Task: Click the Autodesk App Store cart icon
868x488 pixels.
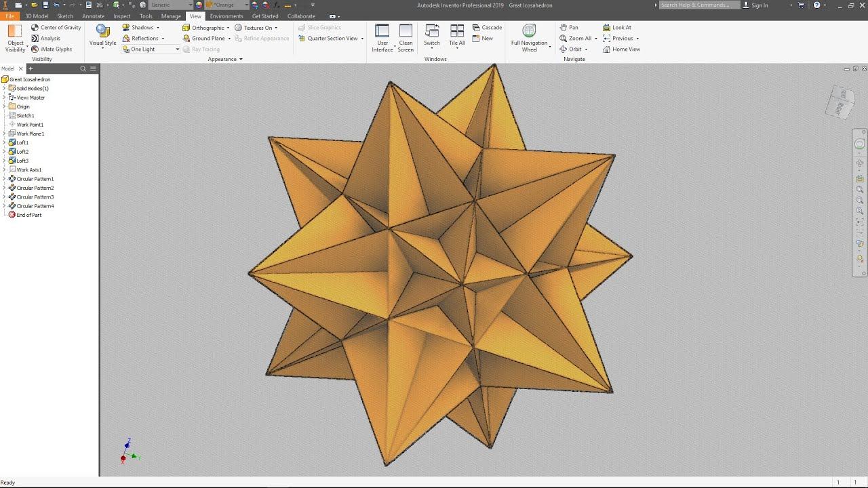Action: [802, 5]
